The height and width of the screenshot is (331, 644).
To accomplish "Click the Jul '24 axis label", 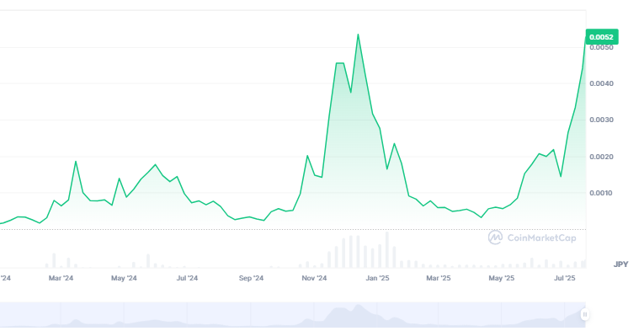I will [187, 279].
